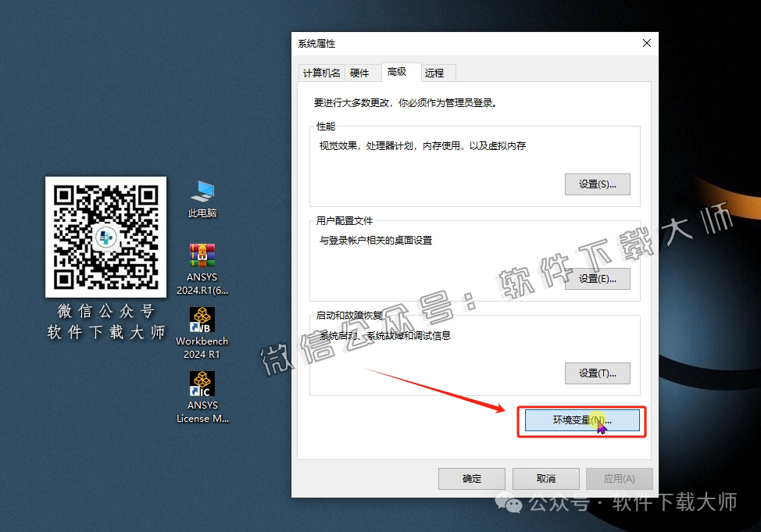
Task: Open 启动和故障恢复 settings via 设置(T)
Action: click(598, 373)
